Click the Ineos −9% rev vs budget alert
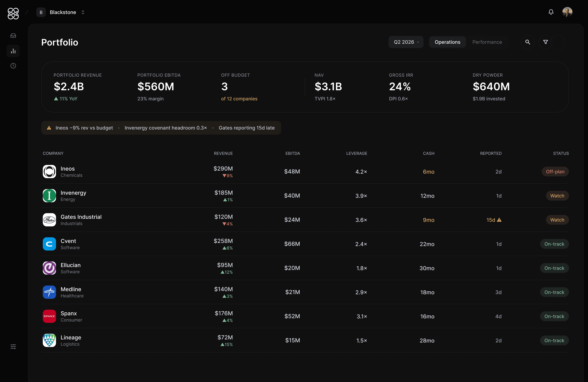 84,128
